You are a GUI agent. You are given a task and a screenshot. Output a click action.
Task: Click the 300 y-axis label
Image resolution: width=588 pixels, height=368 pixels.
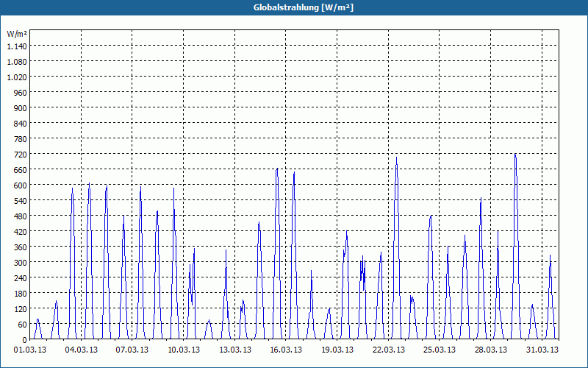21,262
